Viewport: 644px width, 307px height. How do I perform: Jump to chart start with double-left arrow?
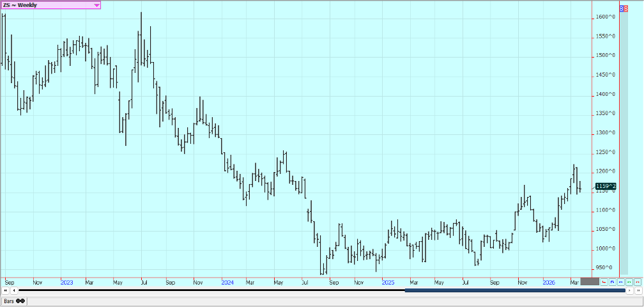(5, 290)
